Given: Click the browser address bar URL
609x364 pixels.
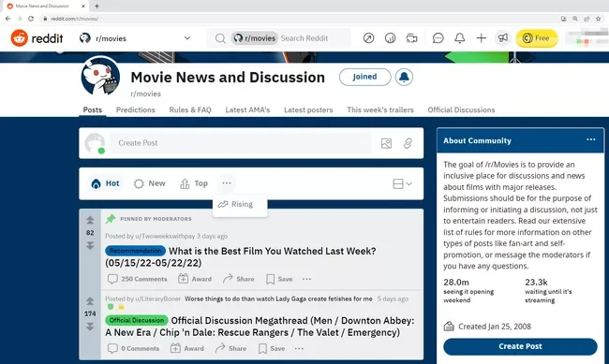Looking at the screenshot, I should pyautogui.click(x=74, y=19).
